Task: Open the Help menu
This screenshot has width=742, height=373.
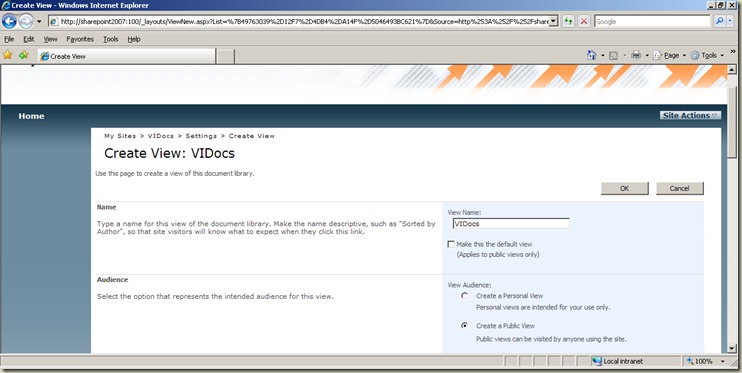Action: (134, 39)
